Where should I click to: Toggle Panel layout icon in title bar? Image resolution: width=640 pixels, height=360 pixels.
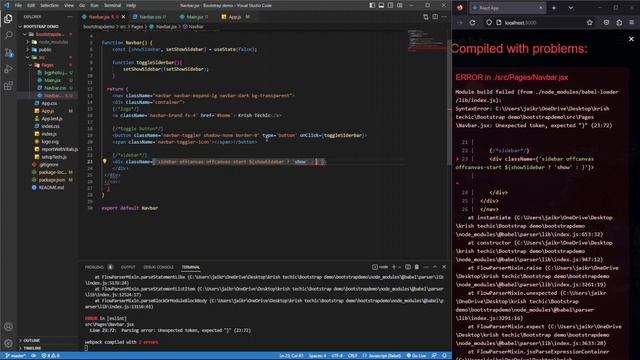pos(381,5)
